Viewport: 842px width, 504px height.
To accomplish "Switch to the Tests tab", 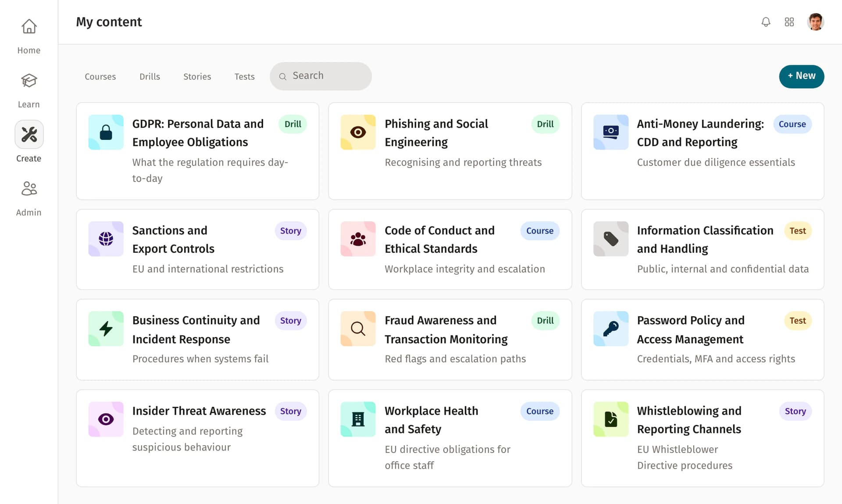I will pyautogui.click(x=244, y=76).
